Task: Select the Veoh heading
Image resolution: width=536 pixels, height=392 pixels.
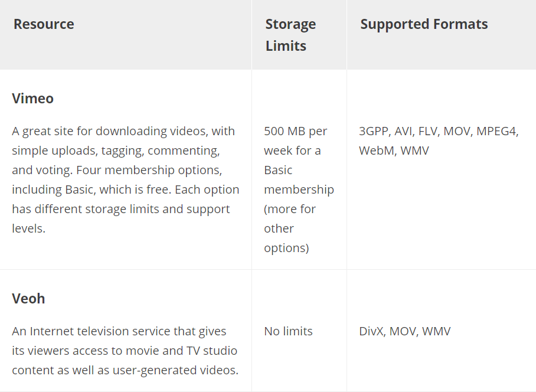Action: pyautogui.click(x=28, y=298)
